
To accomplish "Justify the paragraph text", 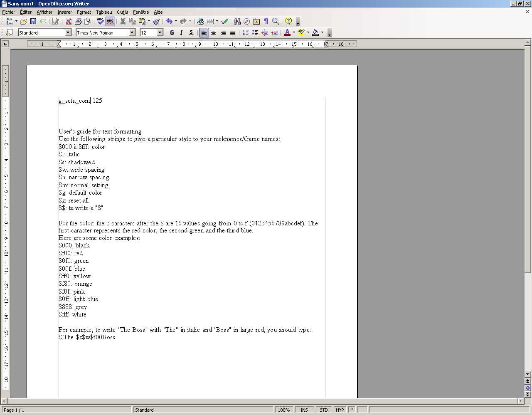I will click(x=233, y=32).
